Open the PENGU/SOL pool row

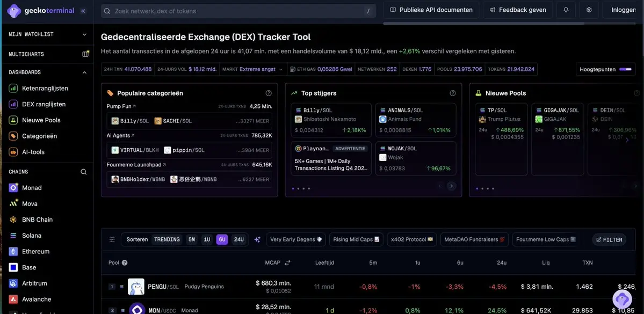(x=368, y=287)
